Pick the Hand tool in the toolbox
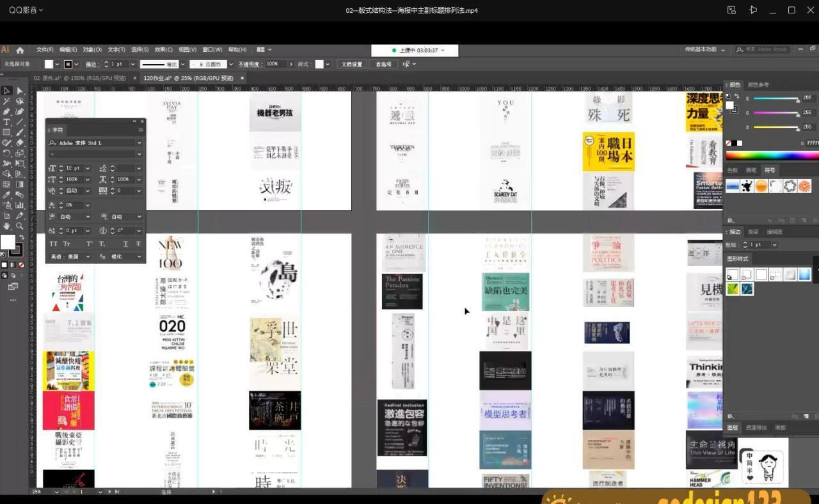This screenshot has height=504, width=819. tap(6, 226)
